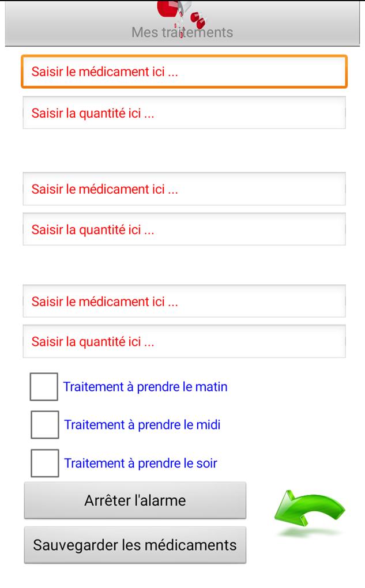
Task: Tap the second quantity input field
Action: 184,229
